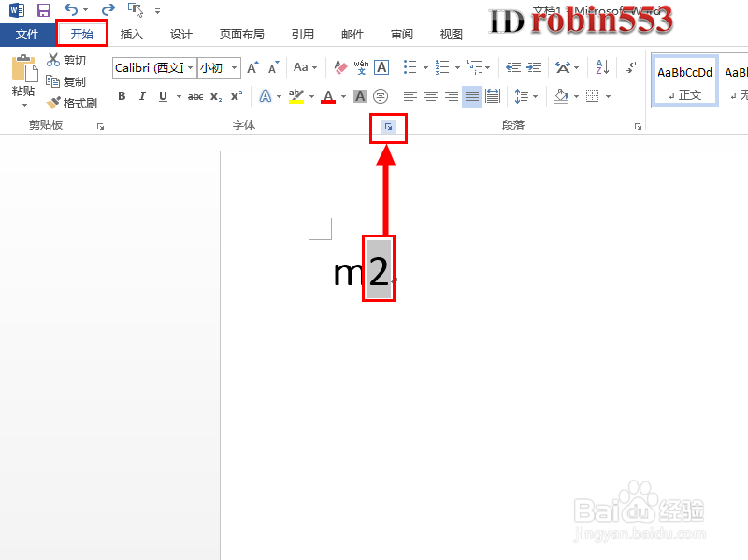Toggle underline formatting
Viewport: 748px width, 560px height.
pyautogui.click(x=163, y=96)
